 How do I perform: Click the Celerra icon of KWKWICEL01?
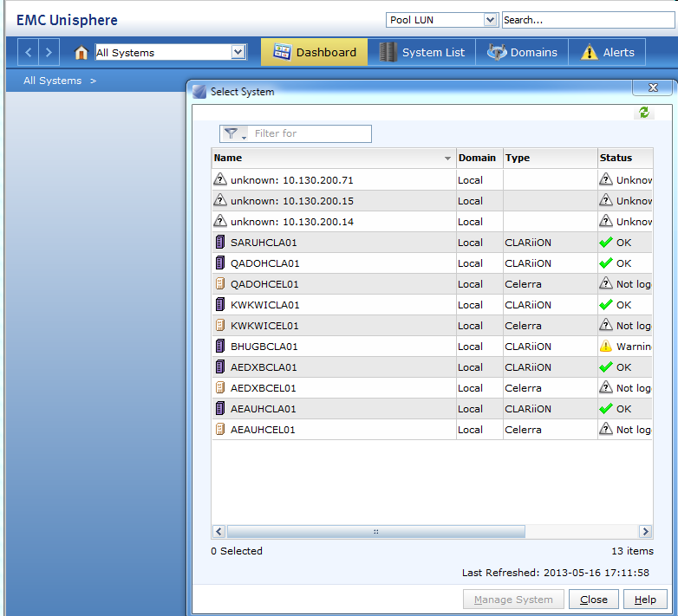(220, 325)
